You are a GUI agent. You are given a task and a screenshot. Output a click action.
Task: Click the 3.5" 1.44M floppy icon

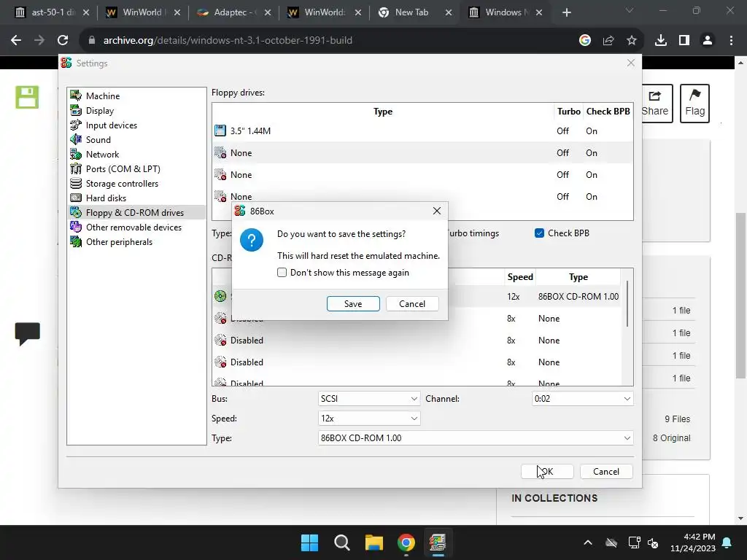tap(220, 131)
